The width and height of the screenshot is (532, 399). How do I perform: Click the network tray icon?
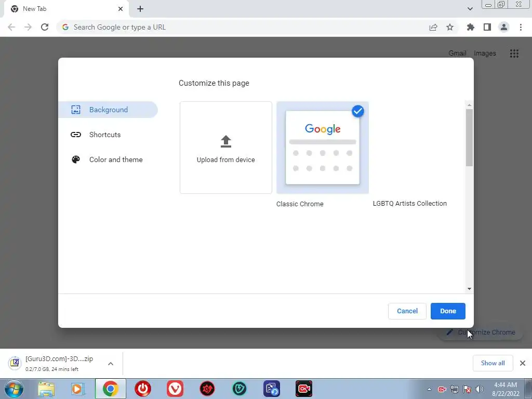click(454, 389)
